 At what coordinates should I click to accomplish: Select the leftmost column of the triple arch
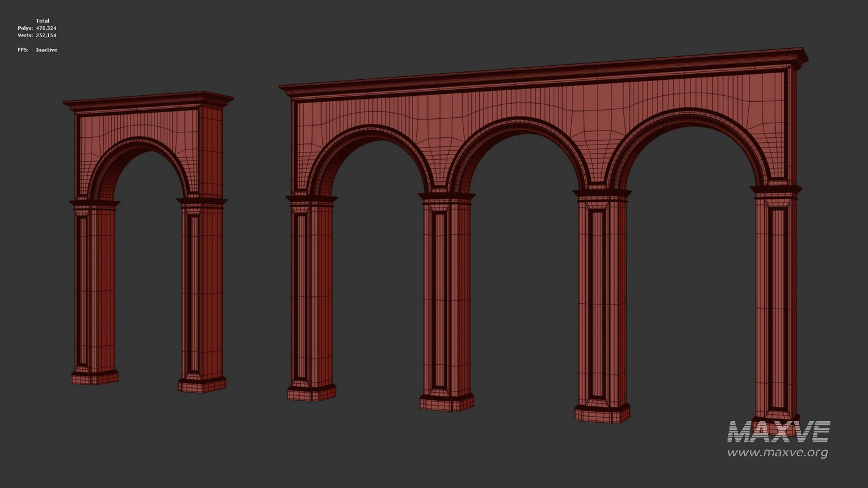pos(311,293)
